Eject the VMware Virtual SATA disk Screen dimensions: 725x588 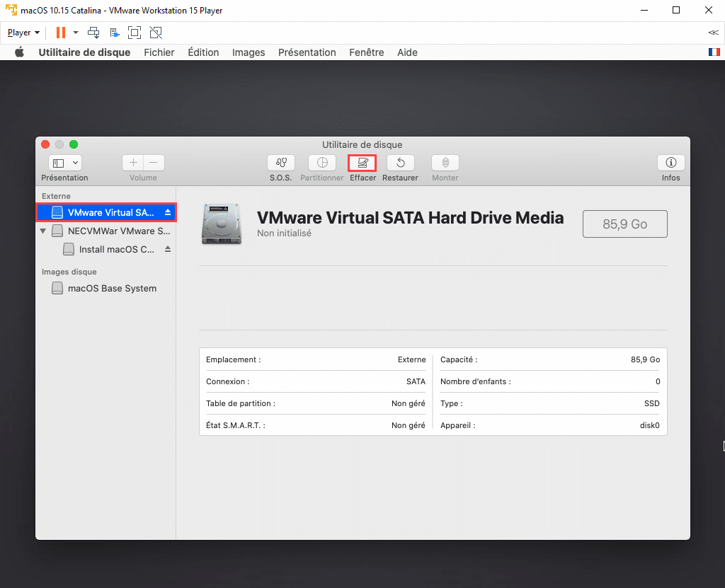pyautogui.click(x=168, y=212)
